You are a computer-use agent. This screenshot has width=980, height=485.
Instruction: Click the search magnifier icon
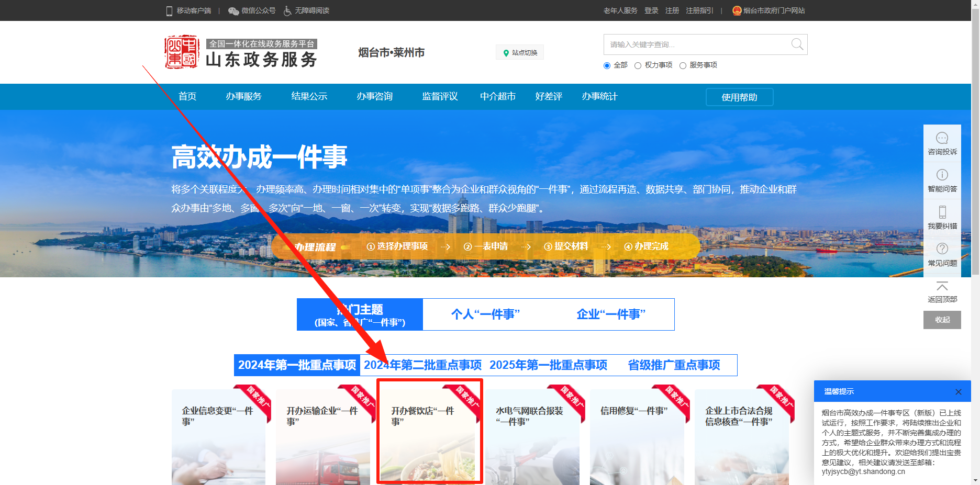[797, 44]
